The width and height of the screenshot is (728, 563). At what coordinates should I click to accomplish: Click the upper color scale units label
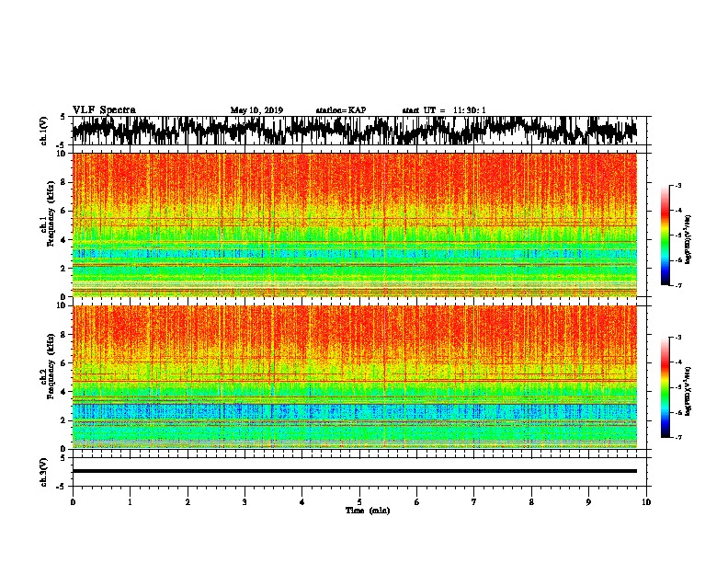[688, 240]
